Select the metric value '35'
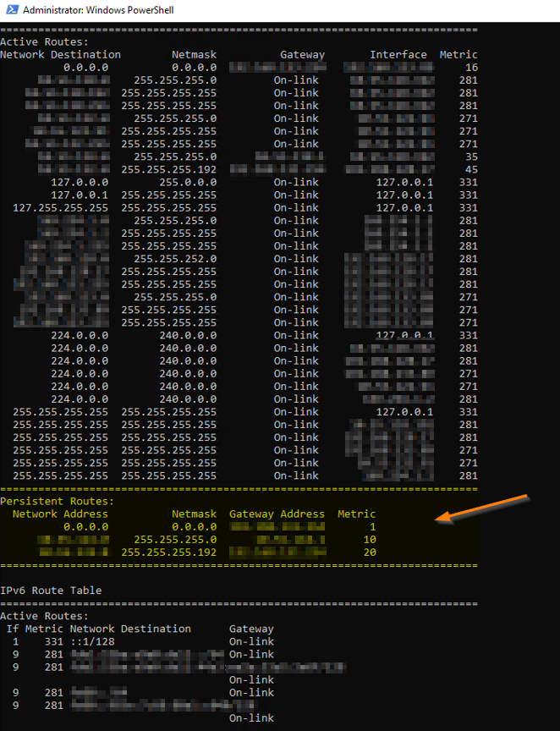Viewport: 560px width, 731px height. coord(471,157)
